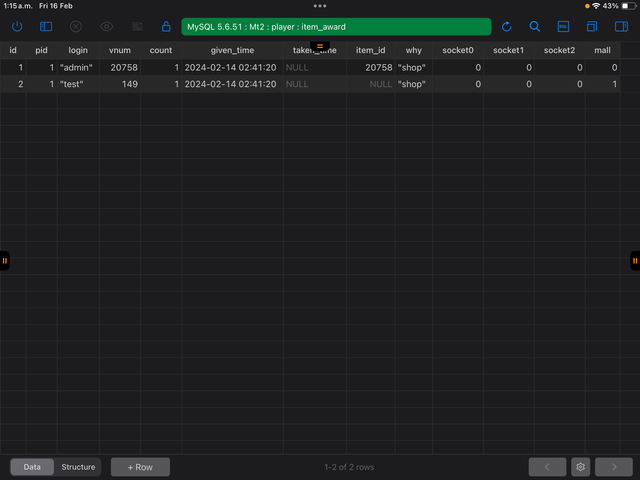Select taken_time NULL in test row
Image resolution: width=640 pixels, height=480 pixels.
click(315, 84)
